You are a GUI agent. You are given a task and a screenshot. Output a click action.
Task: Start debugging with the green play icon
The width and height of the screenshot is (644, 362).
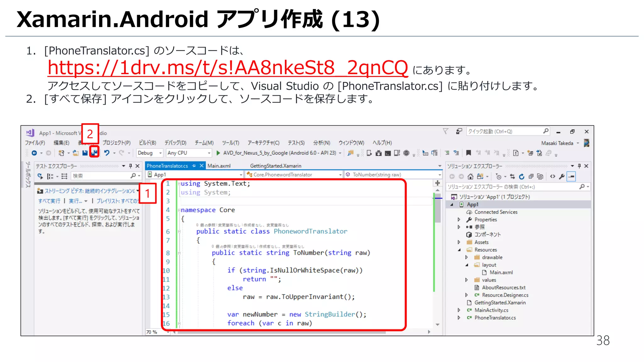(218, 153)
